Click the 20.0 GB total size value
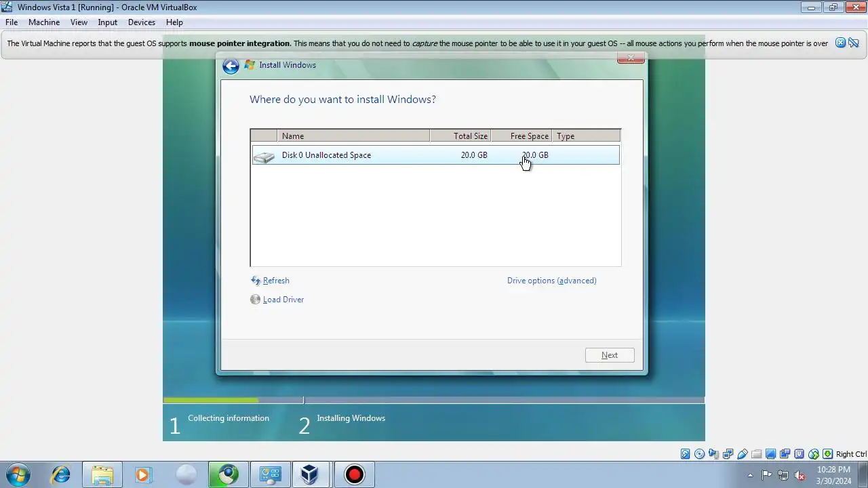The image size is (868, 488). pyautogui.click(x=474, y=155)
